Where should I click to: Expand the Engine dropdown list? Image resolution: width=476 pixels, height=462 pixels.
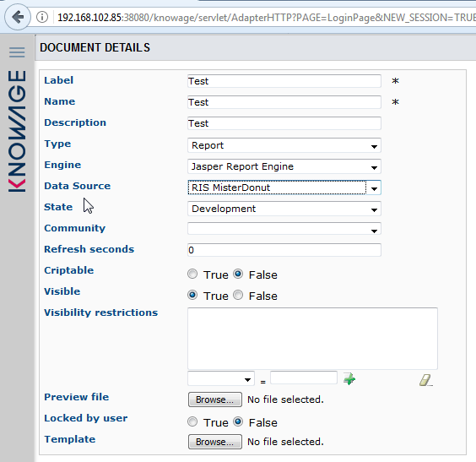click(284, 166)
